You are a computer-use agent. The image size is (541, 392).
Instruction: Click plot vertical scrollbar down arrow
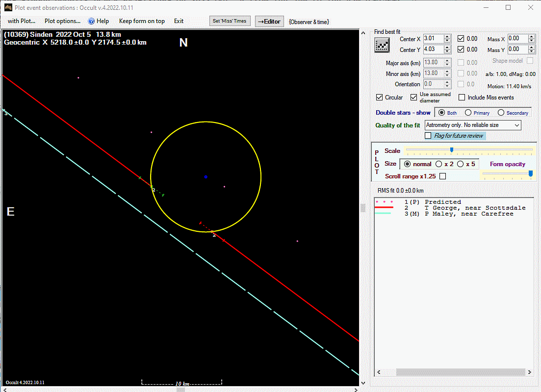(x=363, y=383)
